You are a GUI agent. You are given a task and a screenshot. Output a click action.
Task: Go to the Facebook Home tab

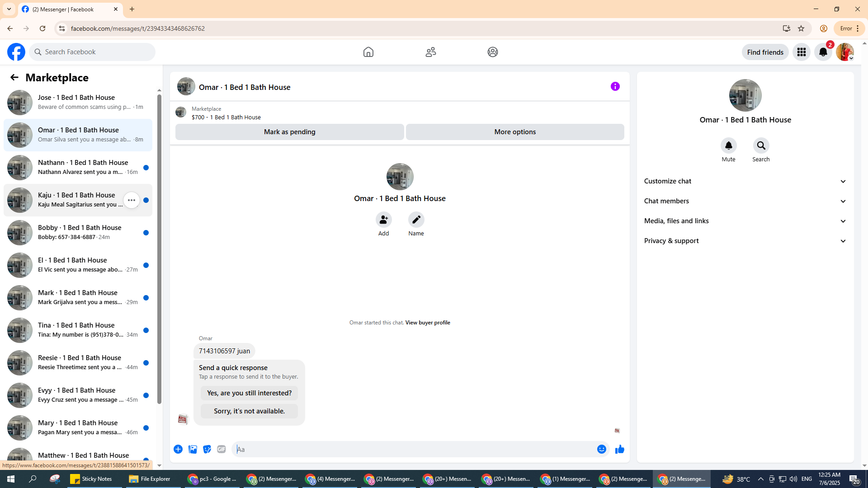(368, 52)
